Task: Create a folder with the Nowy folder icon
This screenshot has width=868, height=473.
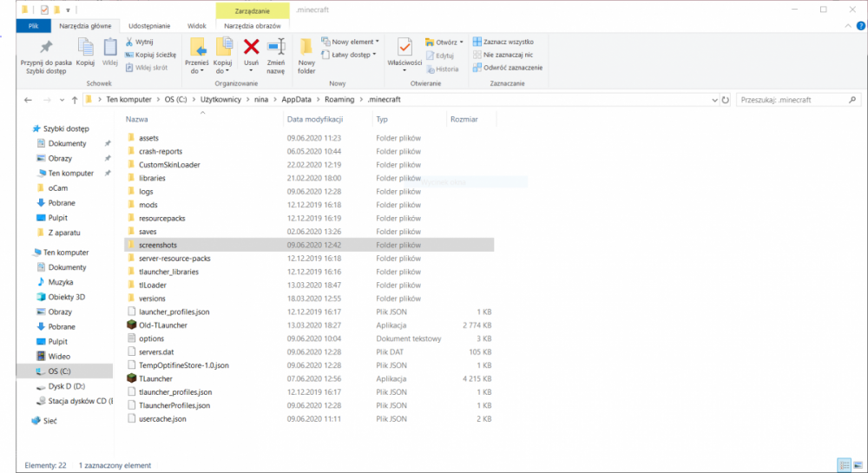Action: pyautogui.click(x=306, y=49)
